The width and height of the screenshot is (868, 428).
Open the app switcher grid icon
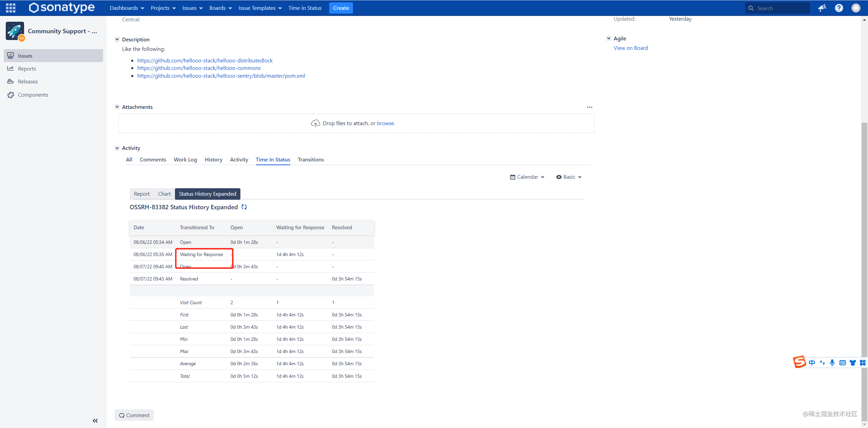click(11, 8)
